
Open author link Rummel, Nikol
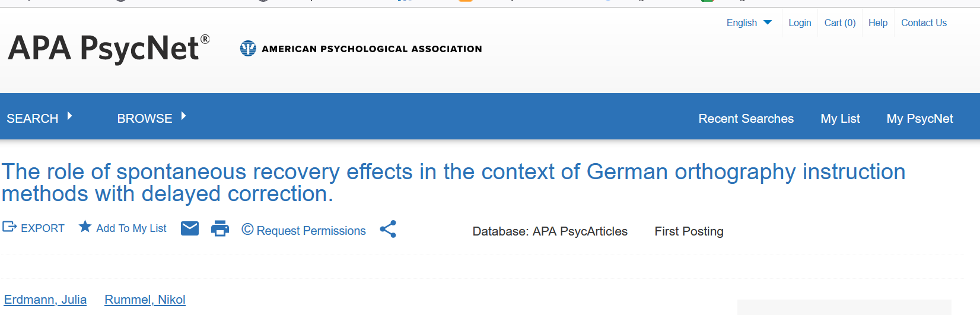(x=145, y=300)
